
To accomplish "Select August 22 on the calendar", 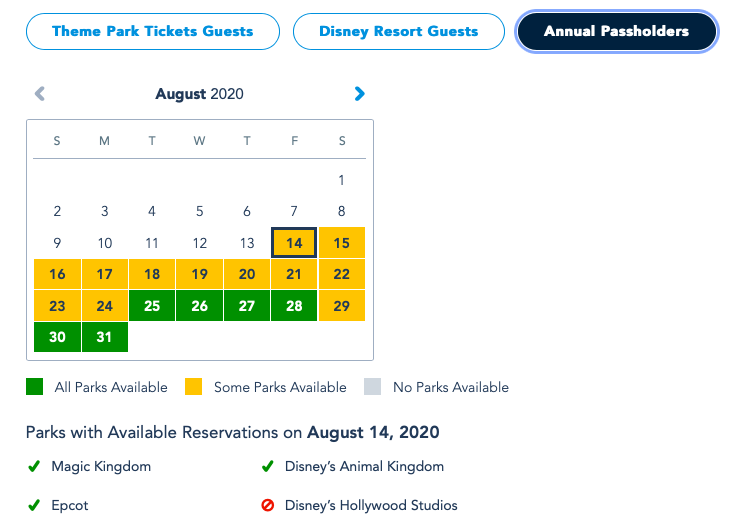I will click(x=342, y=274).
